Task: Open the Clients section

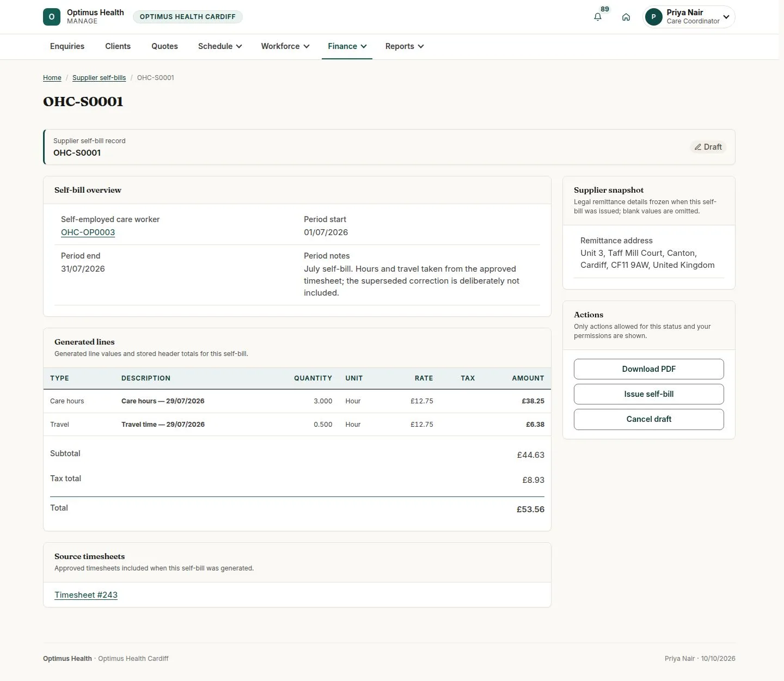Action: pos(118,46)
